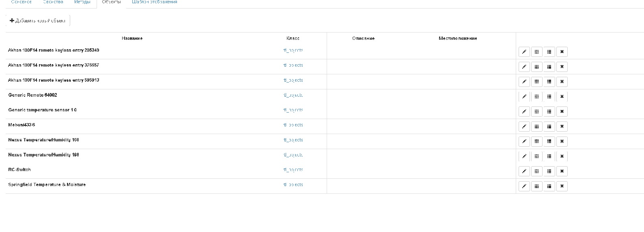Open tl_objects class link for RC-Switch
The height and width of the screenshot is (232, 644).
293,170
